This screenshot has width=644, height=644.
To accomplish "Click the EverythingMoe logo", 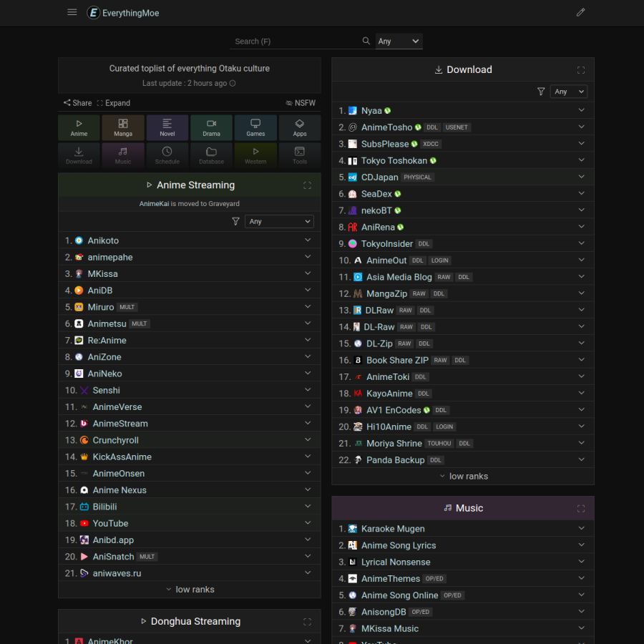I will click(x=123, y=13).
